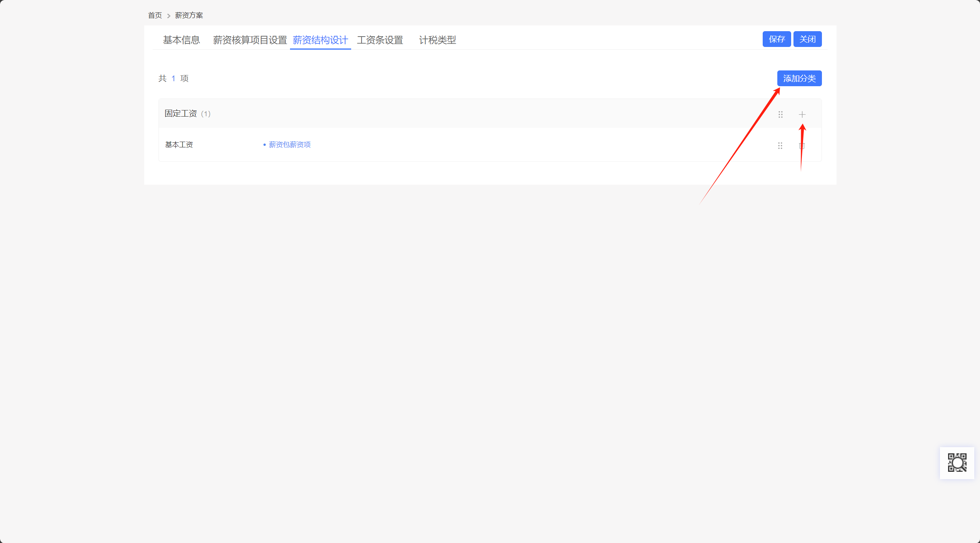This screenshot has width=980, height=543.
Task: Click 薪资方案 in the breadcrumb
Action: point(189,15)
